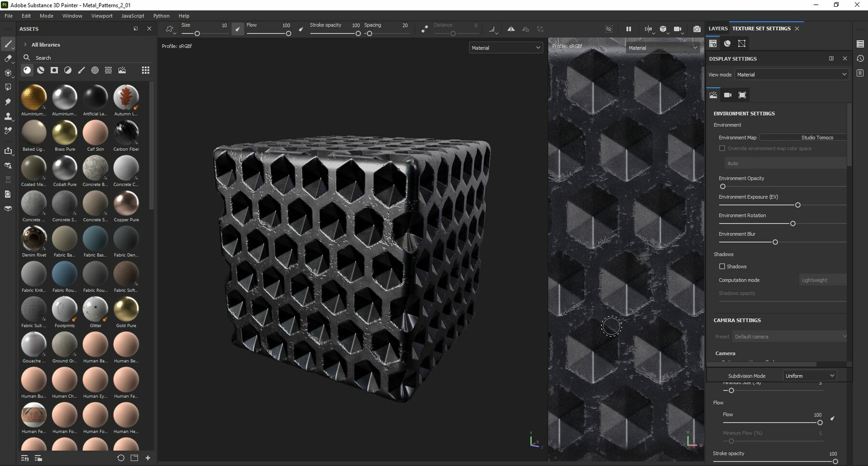Expand the Preset Default camera dropdown
This screenshot has width=868, height=466.
pyautogui.click(x=789, y=336)
